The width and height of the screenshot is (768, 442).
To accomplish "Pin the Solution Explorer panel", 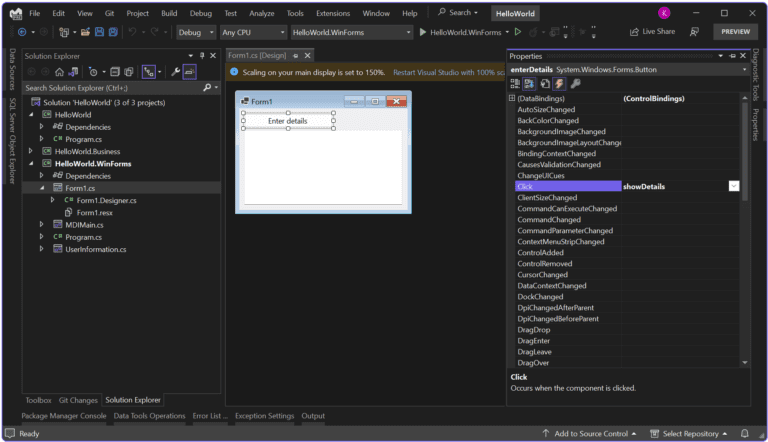I will 202,56.
